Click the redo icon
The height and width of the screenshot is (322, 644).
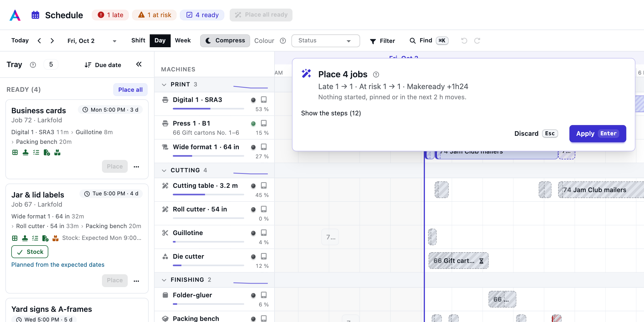pos(477,41)
